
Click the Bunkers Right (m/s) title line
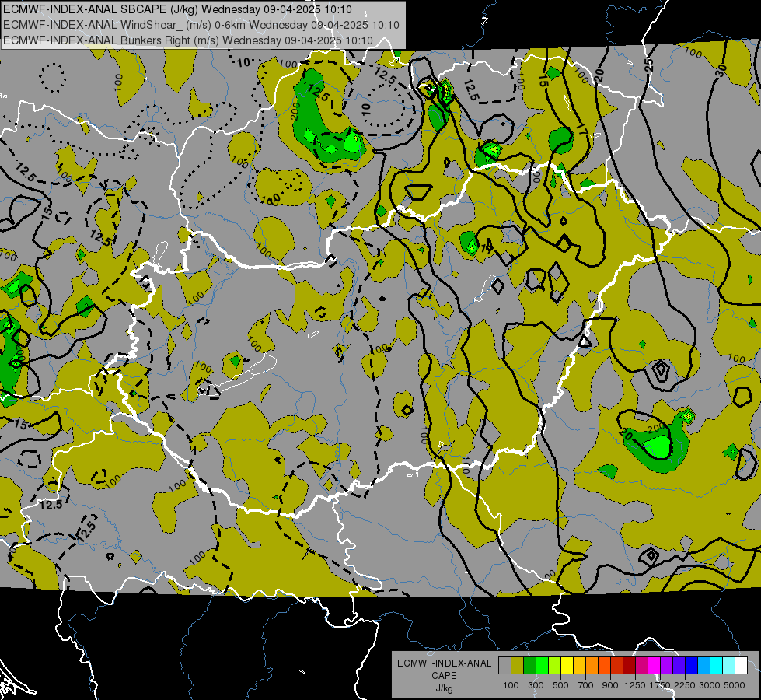(x=188, y=40)
